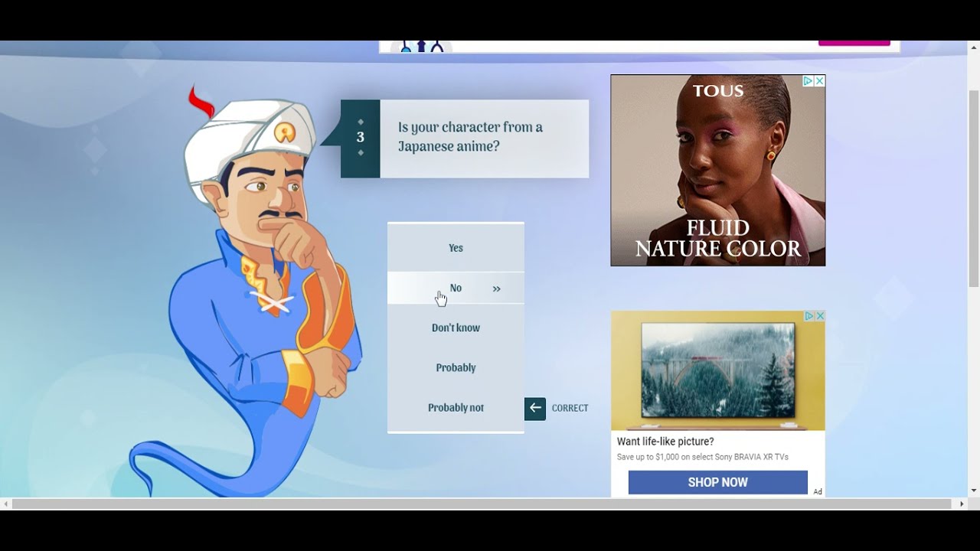Screen dimensions: 980x551
Task: Select the Probably not answer
Action: [456, 407]
